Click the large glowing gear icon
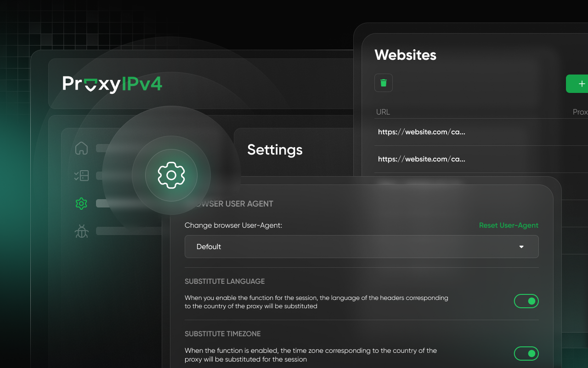 [x=171, y=175]
